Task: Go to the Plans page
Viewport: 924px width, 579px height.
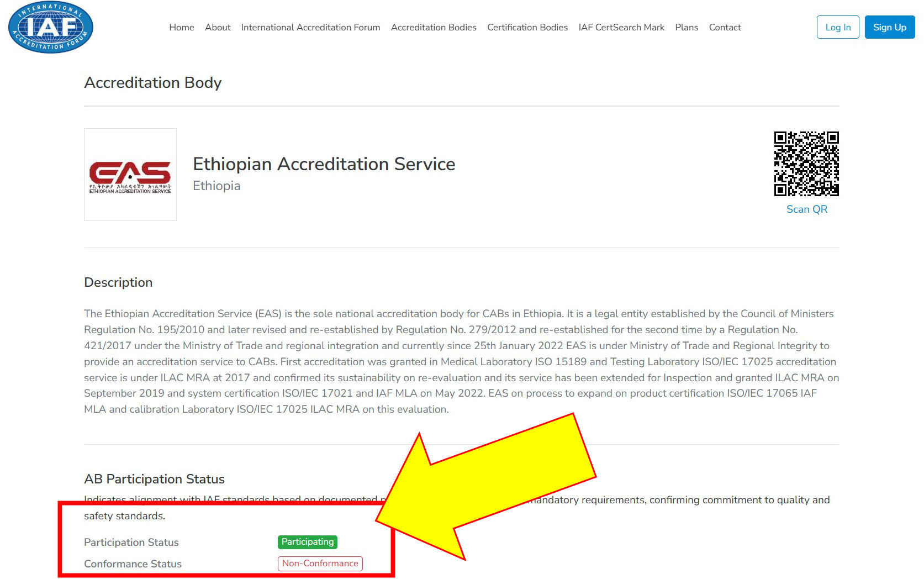Action: [687, 27]
